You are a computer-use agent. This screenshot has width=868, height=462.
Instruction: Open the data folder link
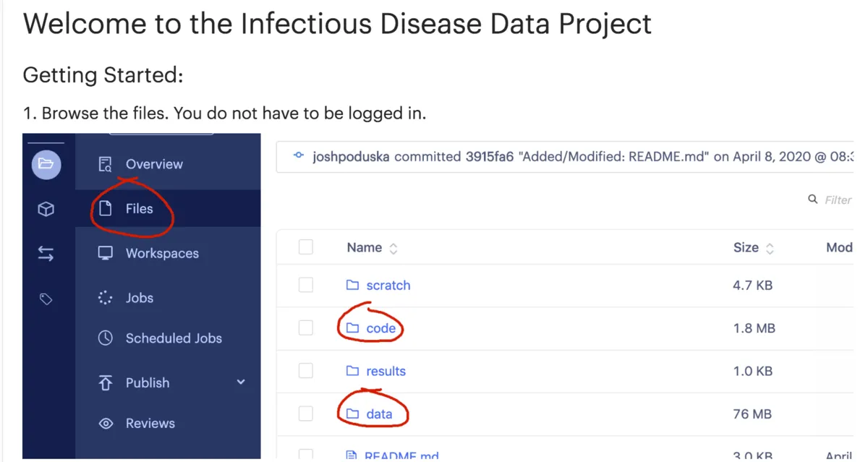coord(379,414)
